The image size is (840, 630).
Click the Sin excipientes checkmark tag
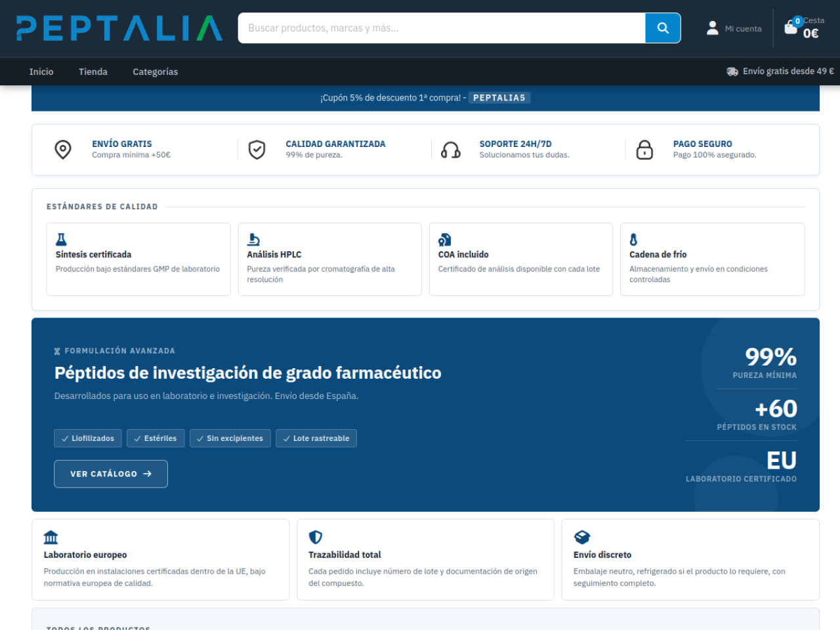pos(230,438)
